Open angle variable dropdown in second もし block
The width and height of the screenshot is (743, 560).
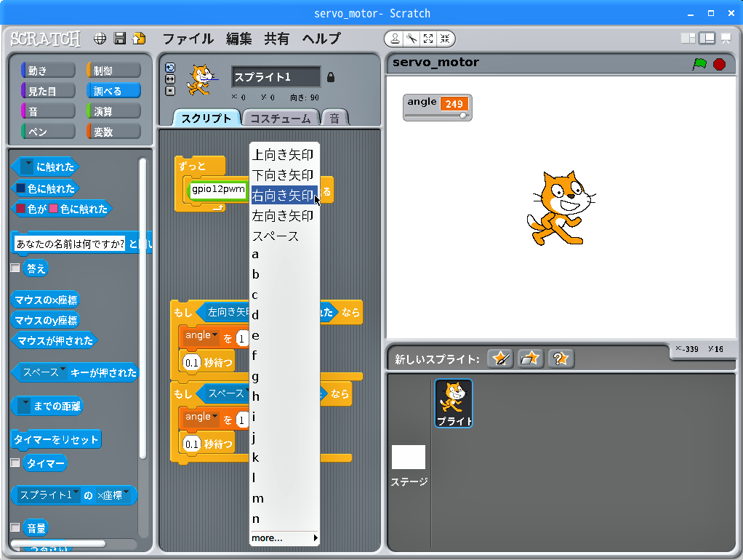(201, 417)
